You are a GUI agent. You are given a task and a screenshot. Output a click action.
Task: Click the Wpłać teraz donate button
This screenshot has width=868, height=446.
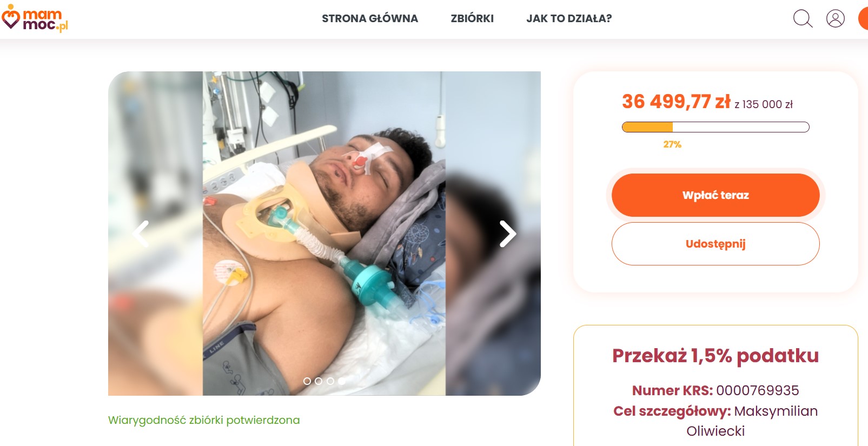(715, 195)
